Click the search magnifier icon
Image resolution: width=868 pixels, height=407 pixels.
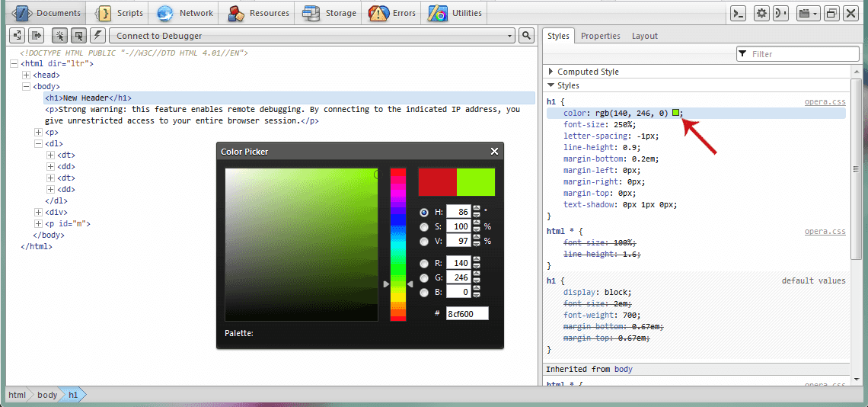click(526, 36)
